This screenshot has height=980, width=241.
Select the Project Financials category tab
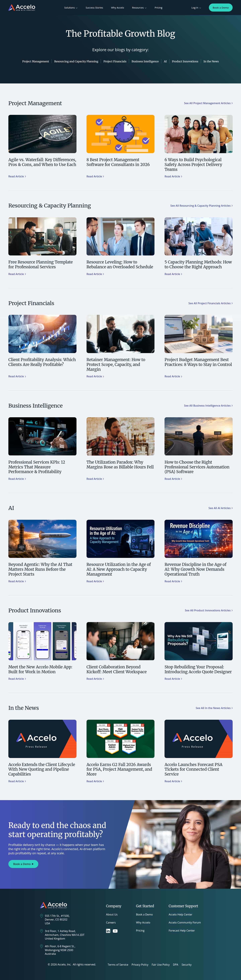[115, 61]
